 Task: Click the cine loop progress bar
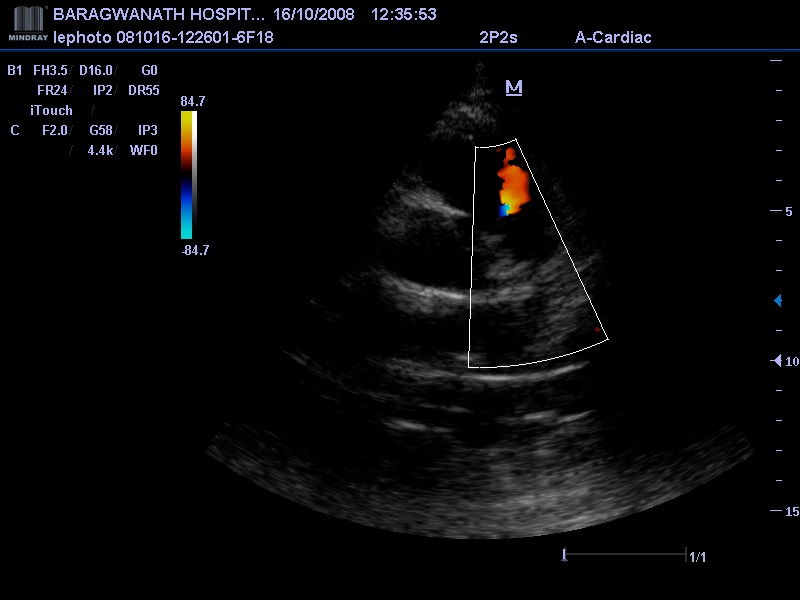625,554
